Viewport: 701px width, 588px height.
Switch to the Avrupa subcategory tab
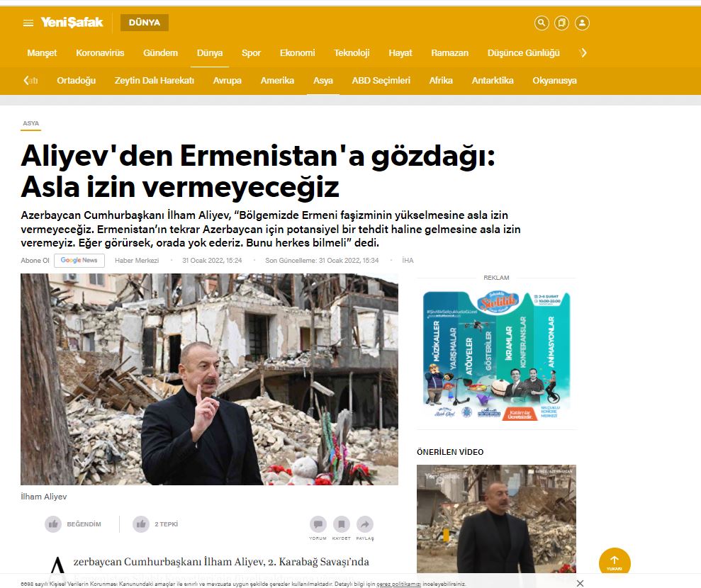pyautogui.click(x=227, y=81)
